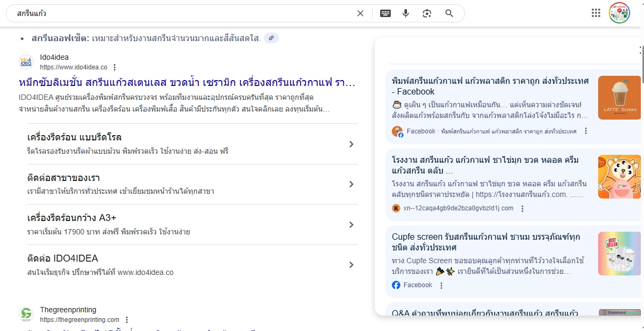Open three-dot menu beside ido4idea.co URL

(115, 67)
